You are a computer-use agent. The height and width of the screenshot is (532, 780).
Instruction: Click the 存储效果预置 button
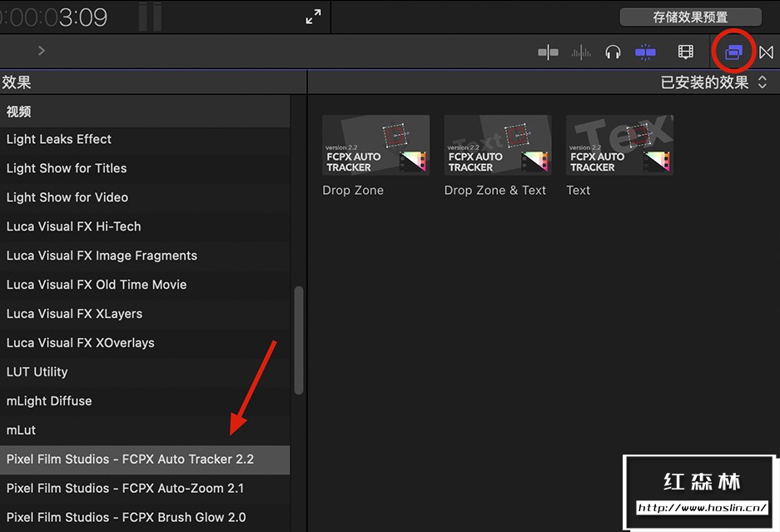(690, 17)
